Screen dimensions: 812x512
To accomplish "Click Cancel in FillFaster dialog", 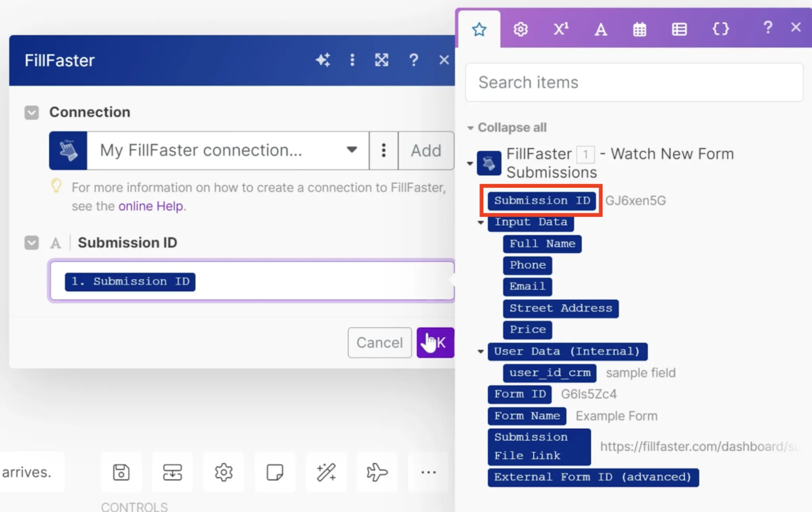I will coord(379,342).
